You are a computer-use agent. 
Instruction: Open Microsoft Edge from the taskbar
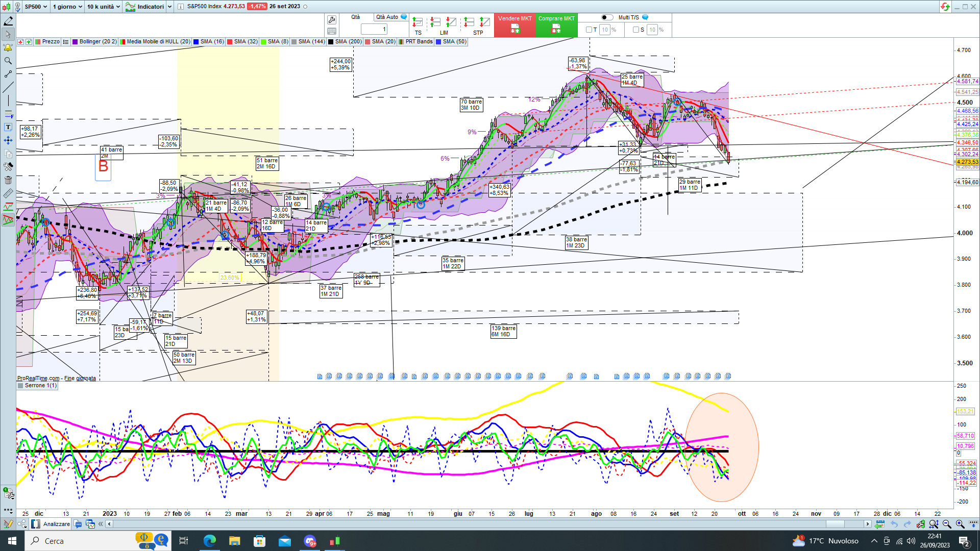[209, 541]
